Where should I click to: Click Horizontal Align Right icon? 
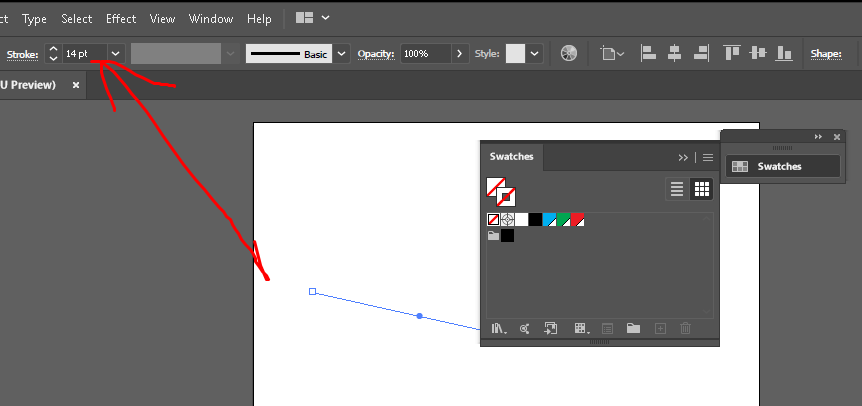click(x=700, y=53)
